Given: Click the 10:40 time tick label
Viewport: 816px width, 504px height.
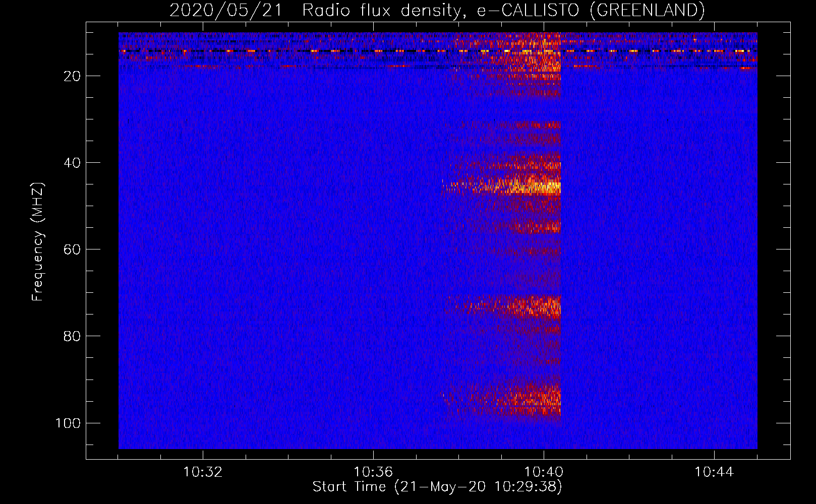Looking at the screenshot, I should click(544, 472).
